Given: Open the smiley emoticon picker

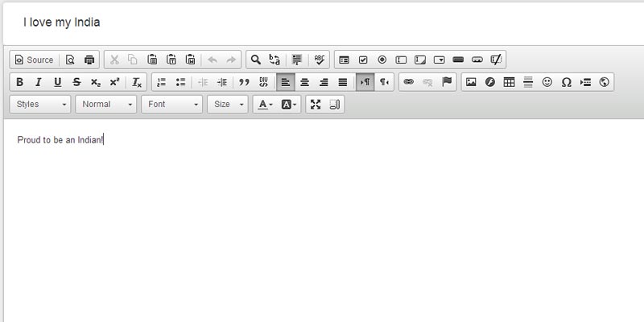Looking at the screenshot, I should 547,82.
